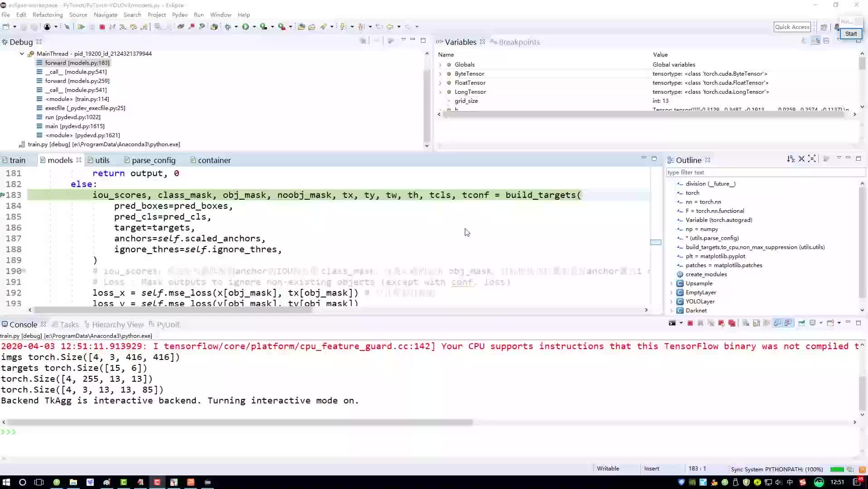Expand the Upsample class in Outline
Viewport: 868px width, 489px height.
coord(671,283)
